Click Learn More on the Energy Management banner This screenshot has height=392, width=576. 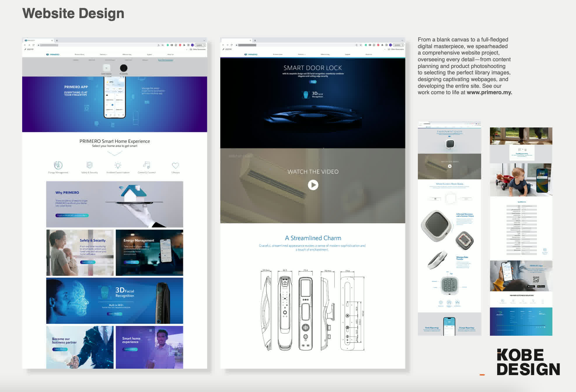132,262
